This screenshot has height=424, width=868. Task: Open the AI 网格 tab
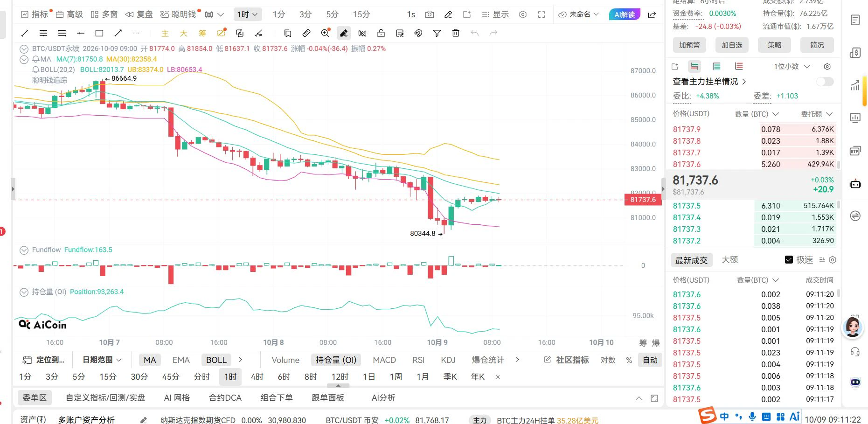click(x=177, y=397)
